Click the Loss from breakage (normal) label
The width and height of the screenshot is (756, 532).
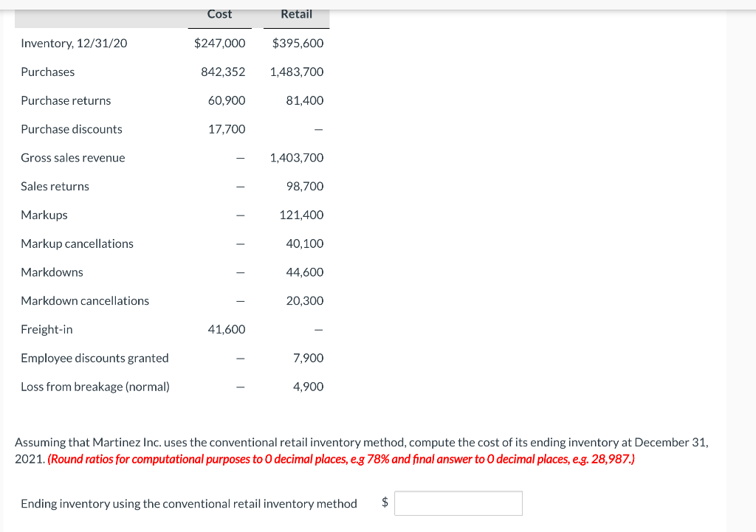pyautogui.click(x=94, y=386)
